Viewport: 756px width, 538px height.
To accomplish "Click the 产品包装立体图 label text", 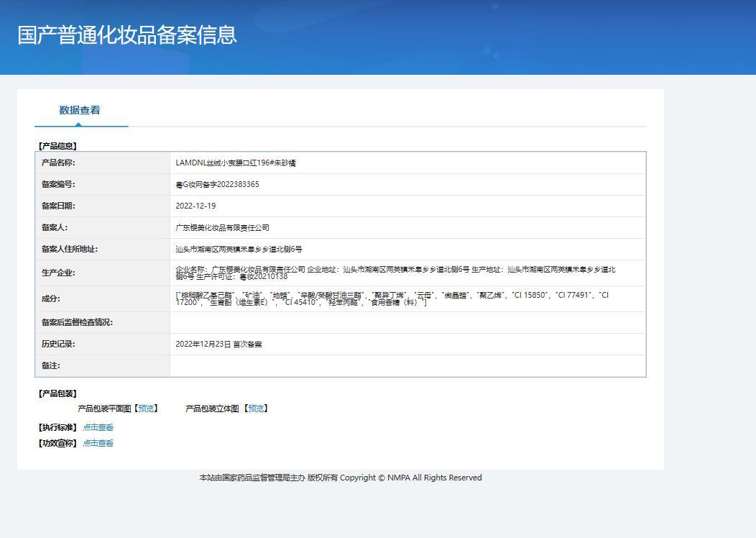I will [x=212, y=409].
